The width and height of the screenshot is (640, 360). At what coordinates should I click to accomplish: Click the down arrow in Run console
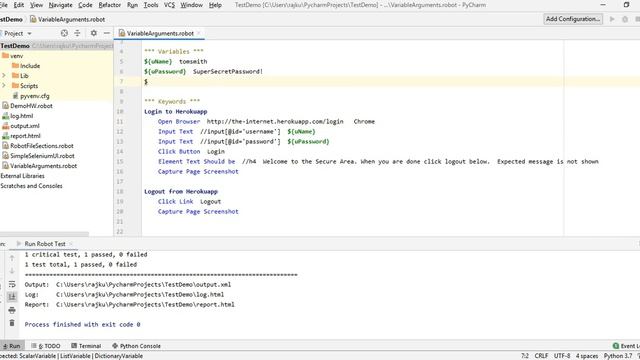coord(12,271)
